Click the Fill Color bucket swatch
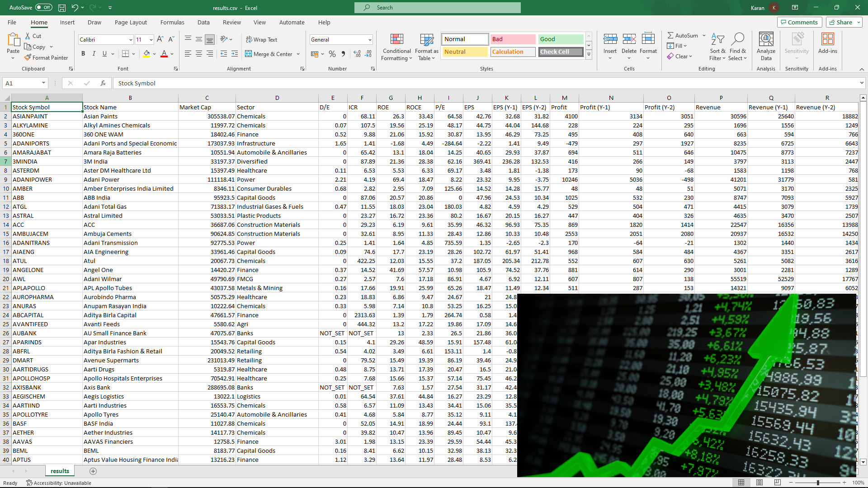This screenshot has height=488, width=868. pyautogui.click(x=146, y=54)
